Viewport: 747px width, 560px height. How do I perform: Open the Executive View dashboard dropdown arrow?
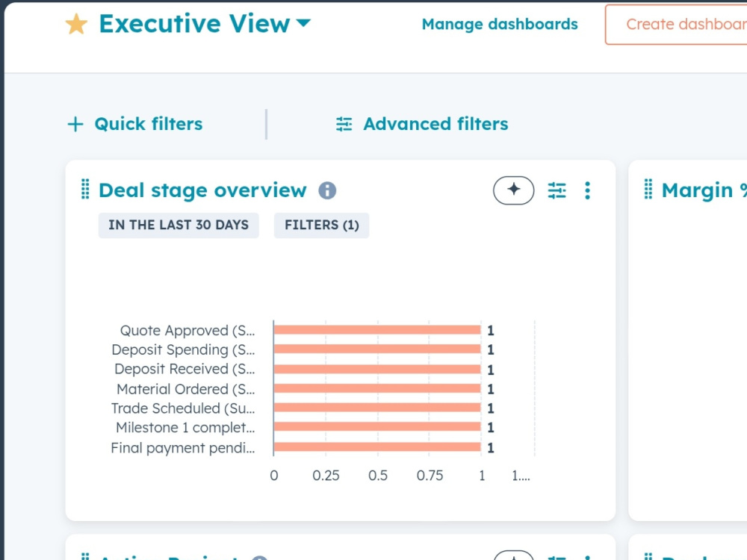[x=303, y=22]
